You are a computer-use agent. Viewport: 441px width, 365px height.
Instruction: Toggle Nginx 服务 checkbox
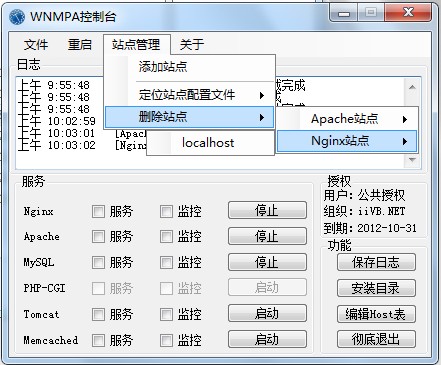[98, 211]
